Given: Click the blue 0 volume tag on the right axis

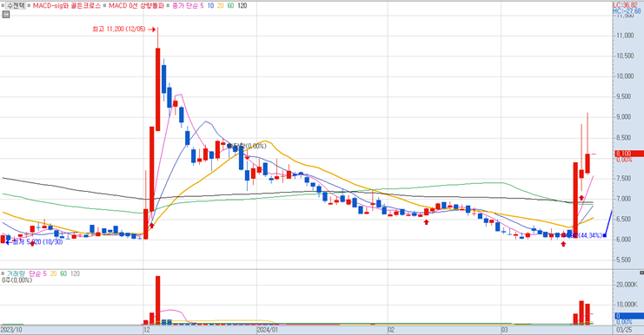Looking at the screenshot, I should click(x=629, y=316).
